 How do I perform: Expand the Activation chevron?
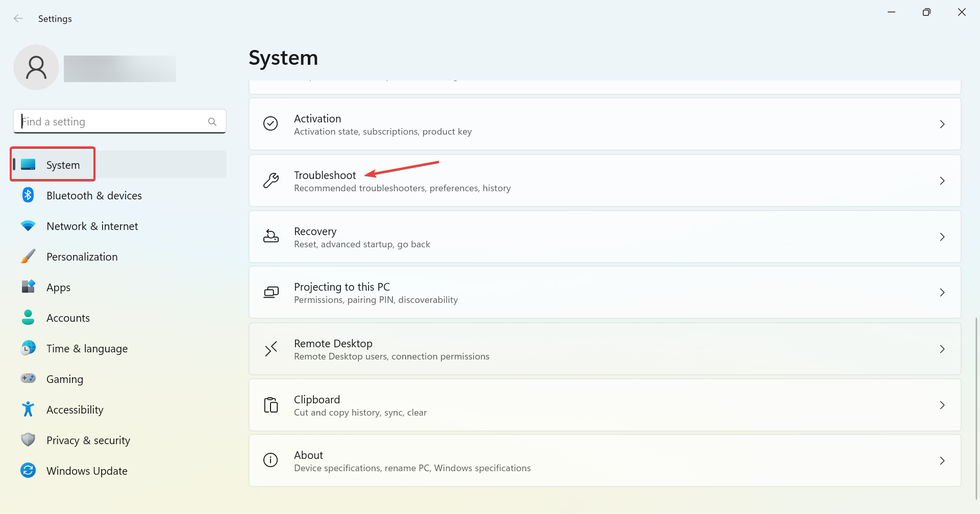coord(942,124)
